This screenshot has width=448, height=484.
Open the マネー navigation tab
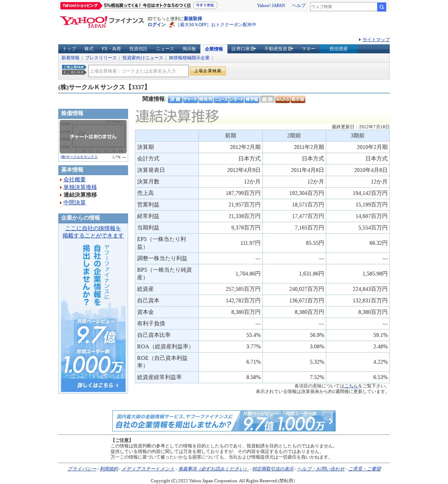(308, 49)
